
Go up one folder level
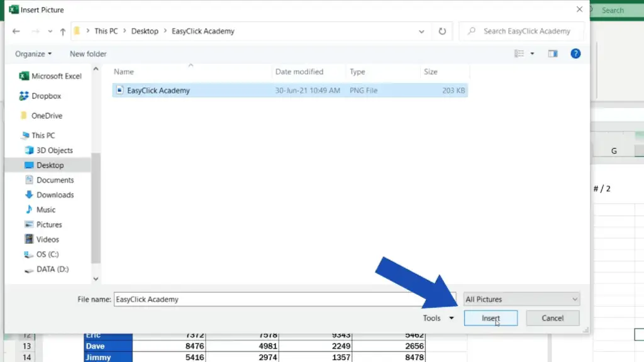[62, 31]
